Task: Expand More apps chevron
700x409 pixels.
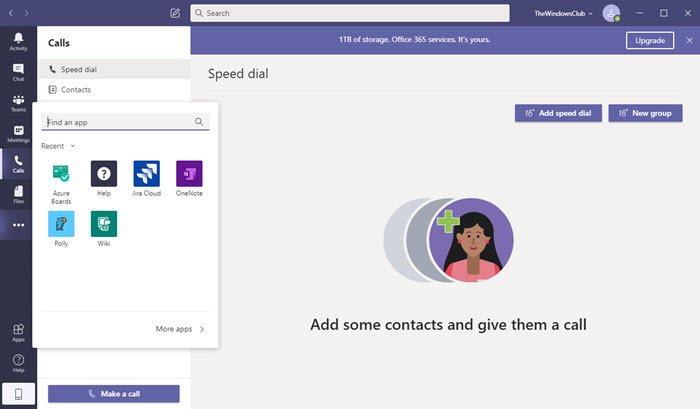Action: 180,329
